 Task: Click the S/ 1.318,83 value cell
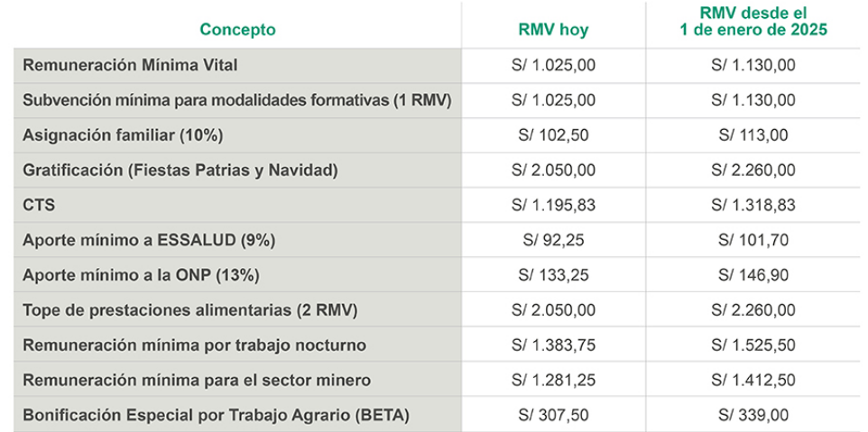tap(753, 205)
